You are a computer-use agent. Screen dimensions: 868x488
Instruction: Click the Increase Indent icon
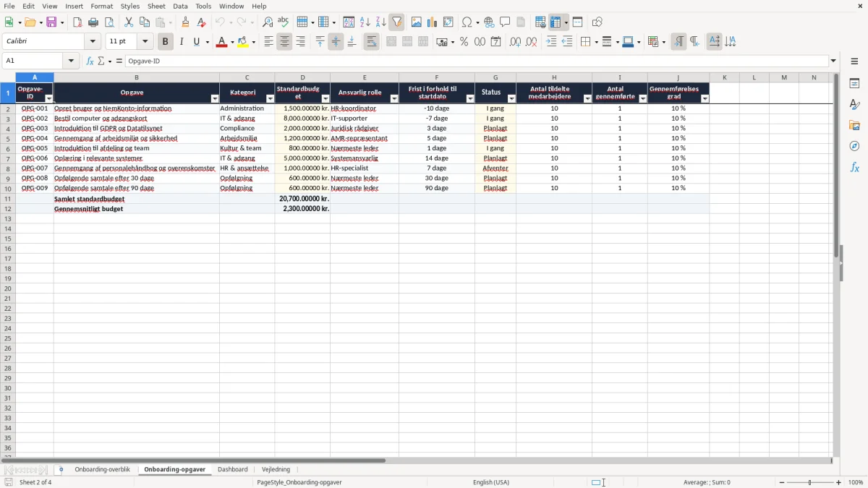(x=551, y=42)
